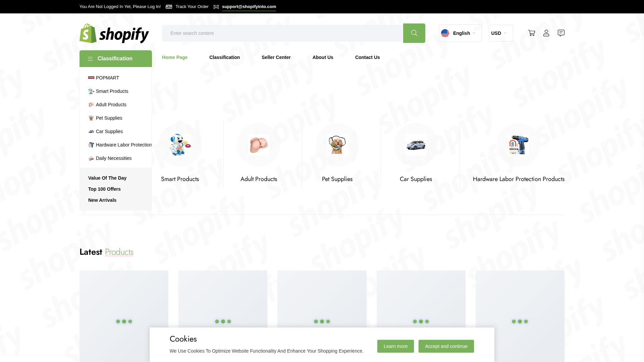Click the Adult Products category image
The width and height of the screenshot is (644, 362).
pyautogui.click(x=259, y=145)
